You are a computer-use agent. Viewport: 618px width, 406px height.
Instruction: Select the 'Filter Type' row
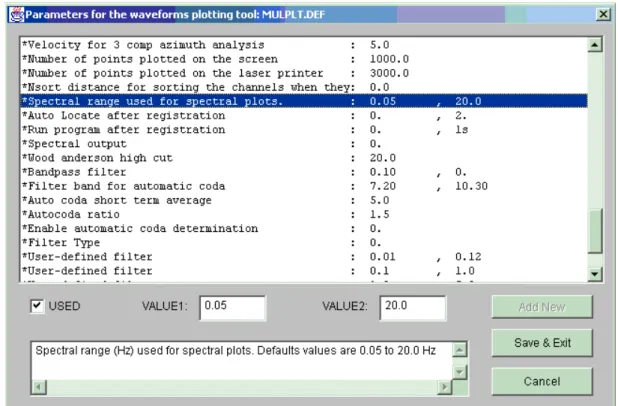[304, 243]
